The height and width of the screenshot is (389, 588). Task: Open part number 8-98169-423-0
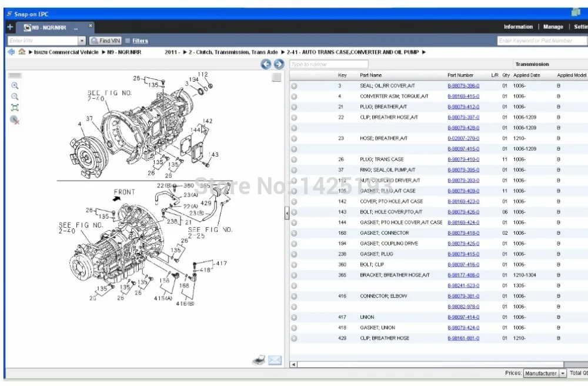tap(463, 201)
